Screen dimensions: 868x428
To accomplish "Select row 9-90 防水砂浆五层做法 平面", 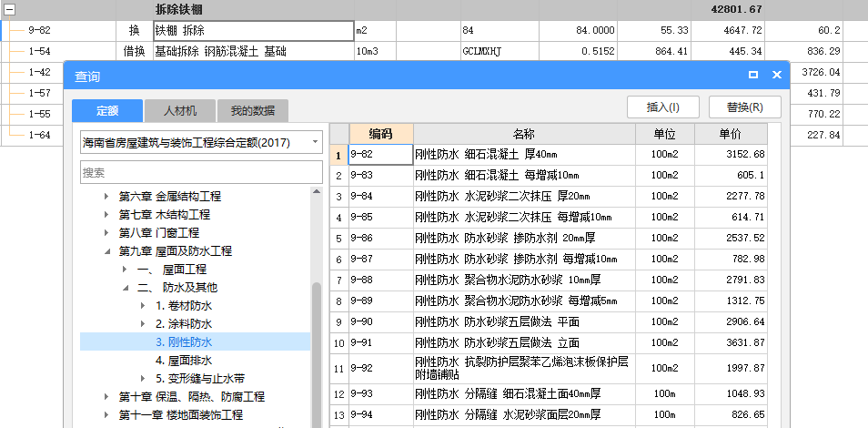I will [x=549, y=322].
